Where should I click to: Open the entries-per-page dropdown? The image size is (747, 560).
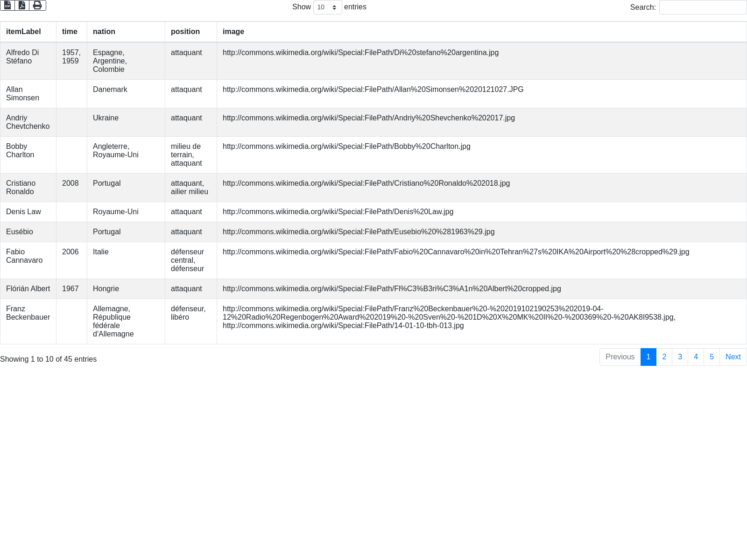pos(327,7)
